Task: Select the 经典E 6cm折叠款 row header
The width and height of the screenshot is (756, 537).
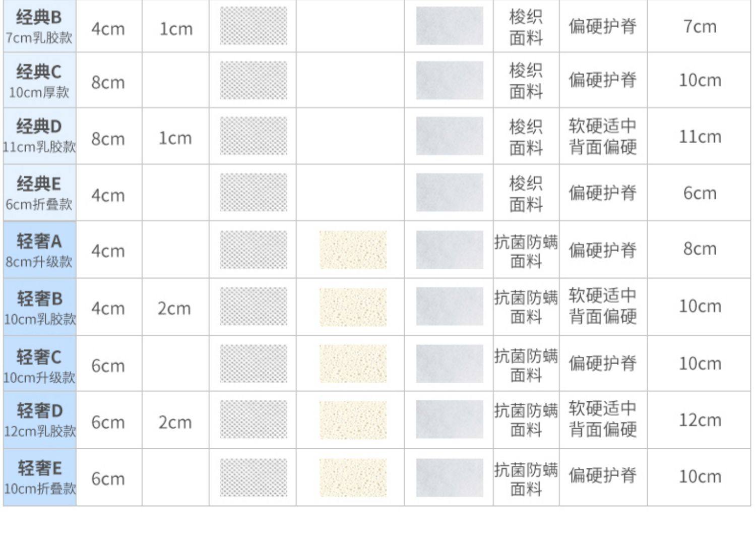Action: click(x=39, y=193)
